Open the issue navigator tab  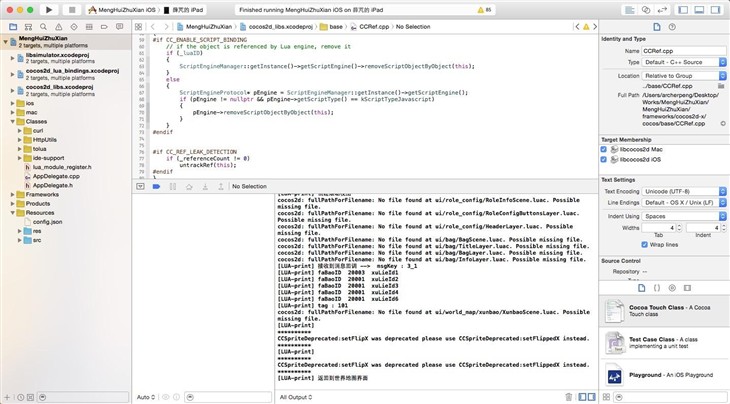(x=59, y=27)
